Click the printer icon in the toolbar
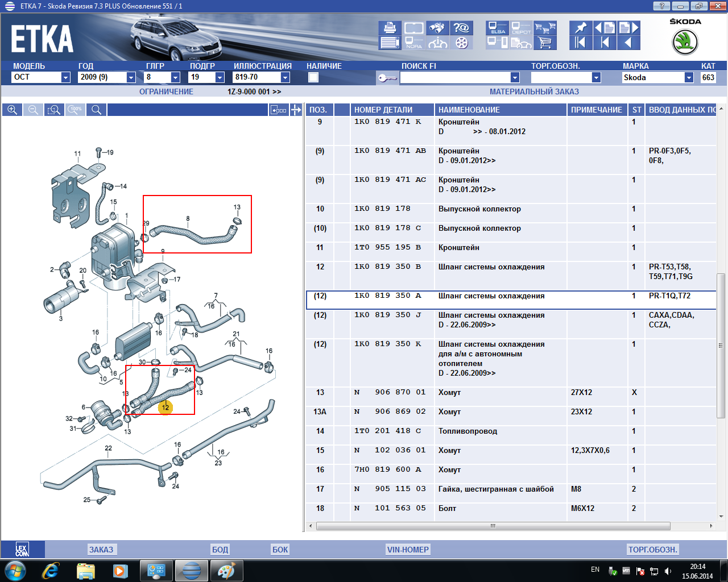This screenshot has height=582, width=728. pos(390,28)
